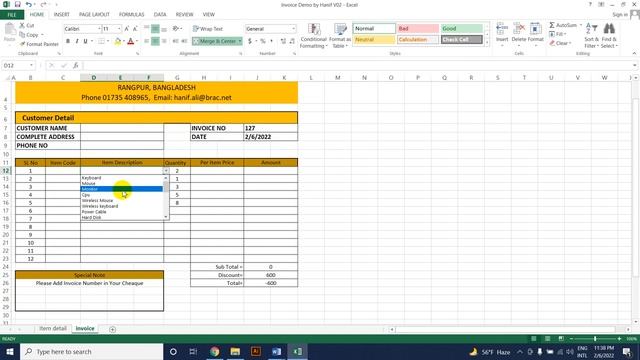Zoom in with the plus on status bar
640x360 pixels.
(619, 339)
